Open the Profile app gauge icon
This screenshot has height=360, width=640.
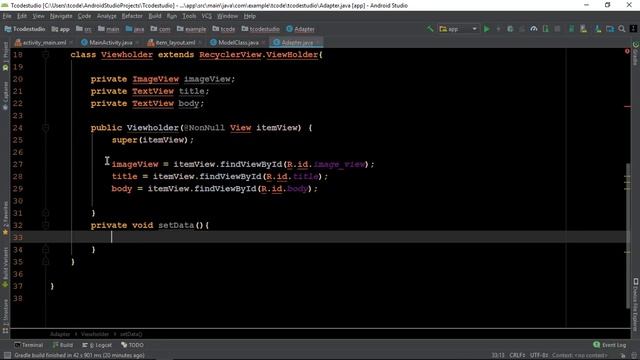coord(533,29)
